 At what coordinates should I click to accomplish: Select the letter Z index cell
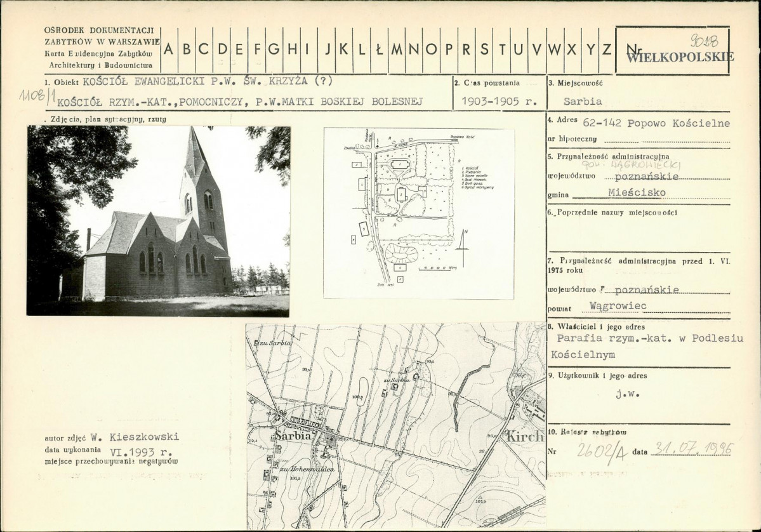pos(606,50)
